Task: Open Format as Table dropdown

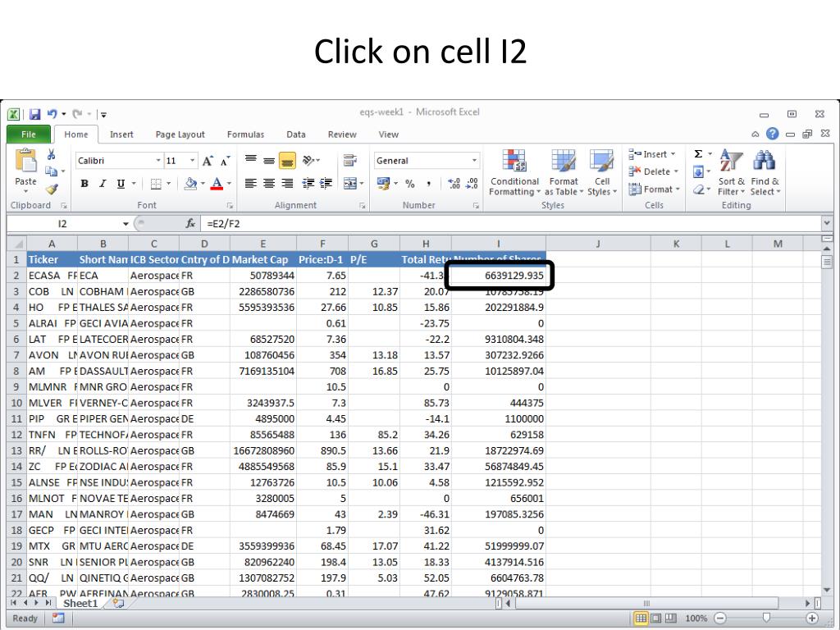Action: click(x=564, y=172)
